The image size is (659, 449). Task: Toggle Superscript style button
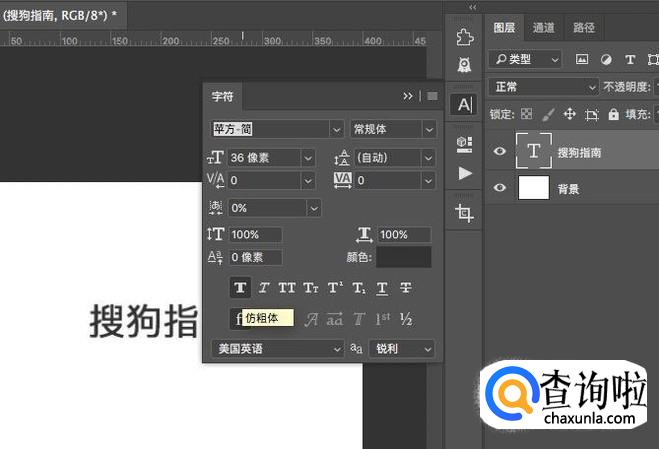click(335, 288)
